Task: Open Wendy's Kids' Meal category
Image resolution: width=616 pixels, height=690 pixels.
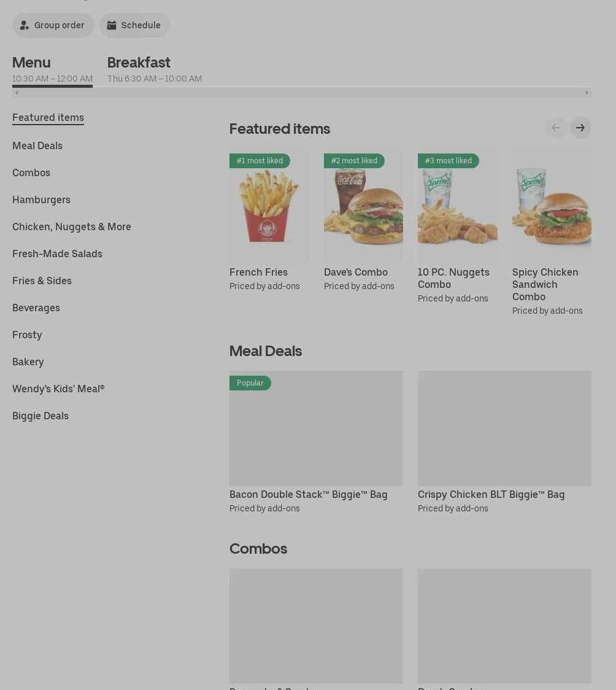Action: pos(58,389)
